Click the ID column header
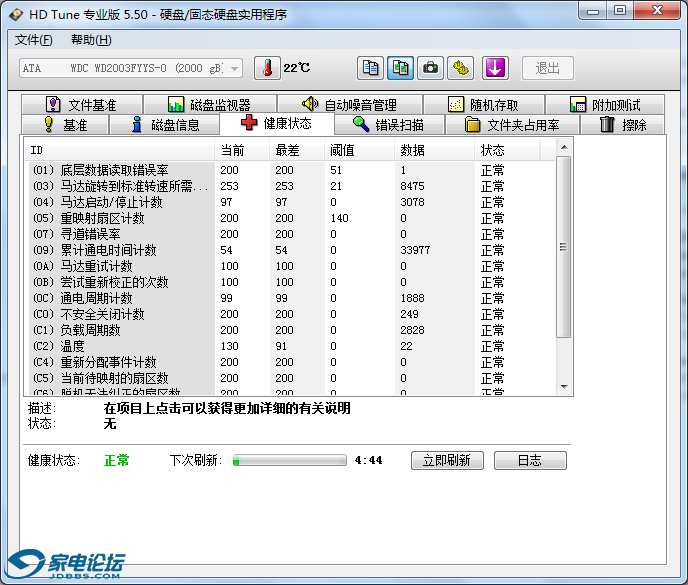Viewport: 688px width, 585px height. 119,151
